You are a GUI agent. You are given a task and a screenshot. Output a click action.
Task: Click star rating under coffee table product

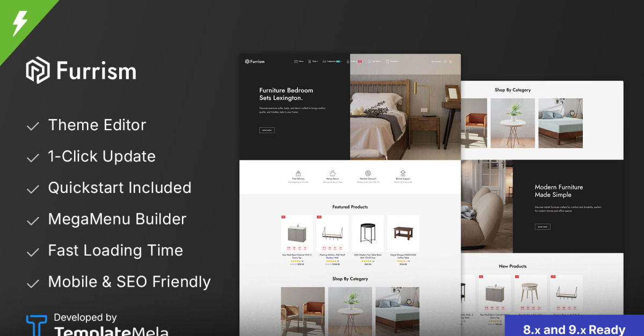(x=403, y=261)
